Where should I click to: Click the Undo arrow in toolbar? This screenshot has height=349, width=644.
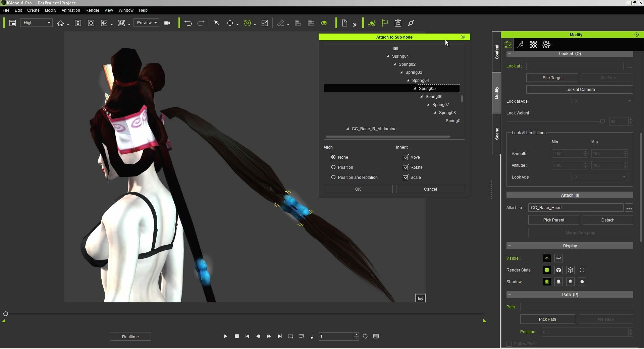[x=188, y=23]
